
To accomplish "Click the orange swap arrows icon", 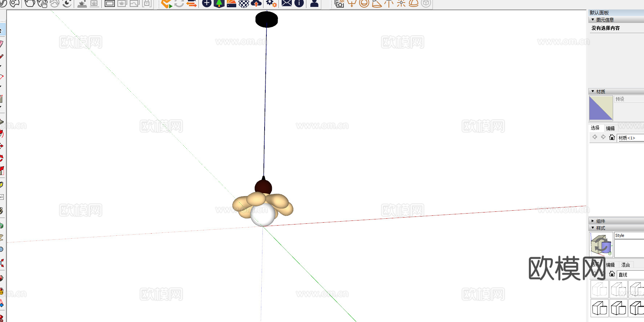I will [191, 4].
